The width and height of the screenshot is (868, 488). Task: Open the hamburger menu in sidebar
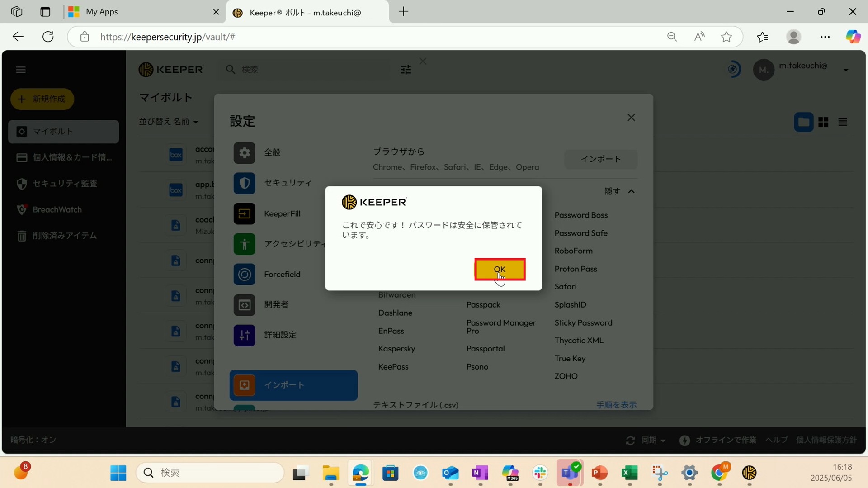point(21,70)
